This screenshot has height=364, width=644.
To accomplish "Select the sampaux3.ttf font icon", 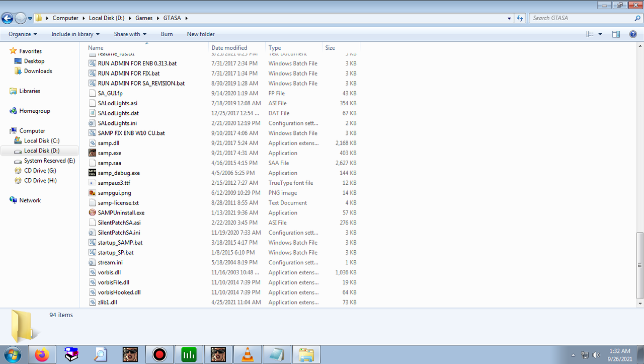I will click(92, 183).
